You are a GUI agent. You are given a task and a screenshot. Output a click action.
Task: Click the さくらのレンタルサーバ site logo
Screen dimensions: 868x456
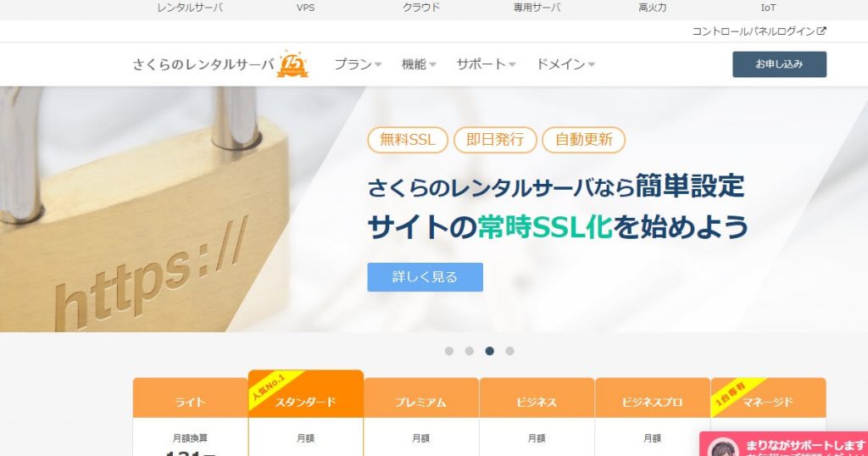point(203,64)
